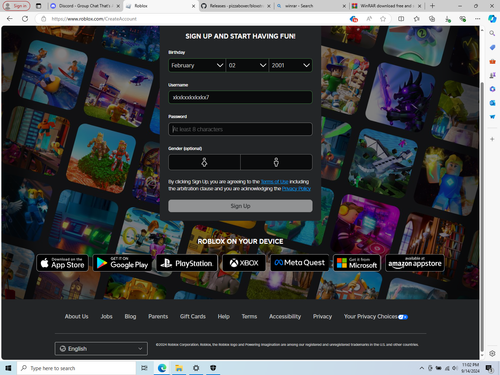500x375 pixels.
Task: Open the birthday year dropdown showing 2001
Action: click(290, 65)
